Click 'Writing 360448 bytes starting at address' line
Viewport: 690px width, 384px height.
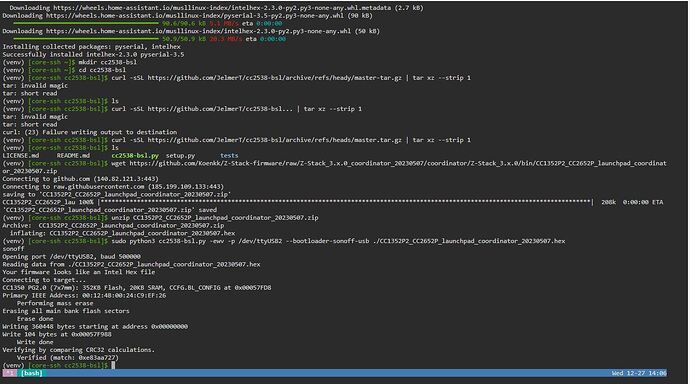95,327
